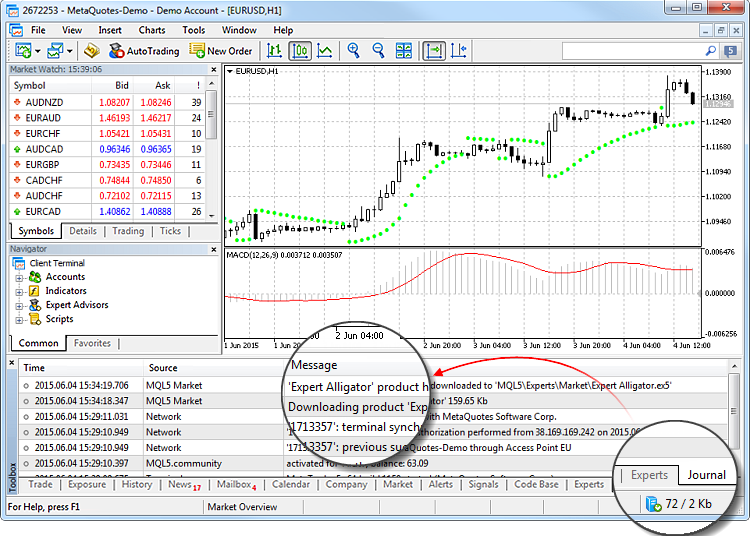Screen dimensions: 750x536
Task: Close the Navigator panel
Action: (213, 250)
